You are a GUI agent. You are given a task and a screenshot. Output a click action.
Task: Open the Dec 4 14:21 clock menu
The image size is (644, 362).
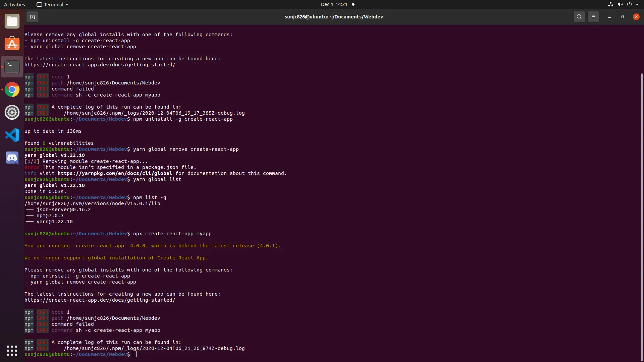click(334, 4)
